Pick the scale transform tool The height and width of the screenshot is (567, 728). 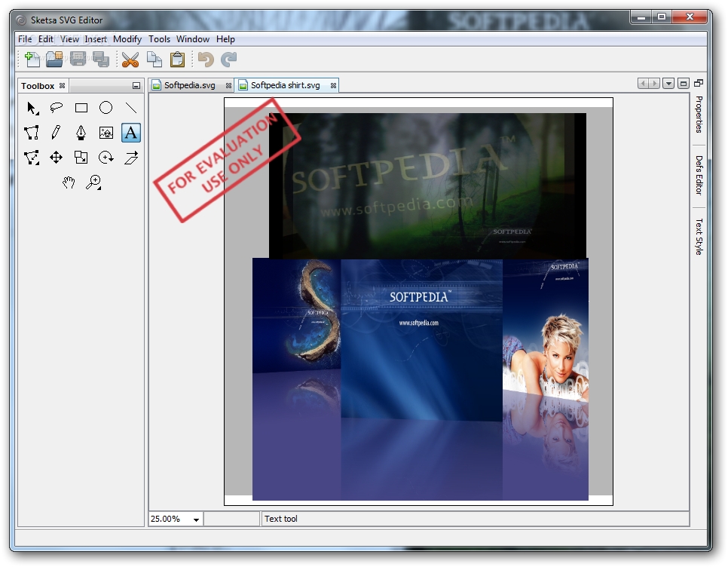[x=81, y=158]
